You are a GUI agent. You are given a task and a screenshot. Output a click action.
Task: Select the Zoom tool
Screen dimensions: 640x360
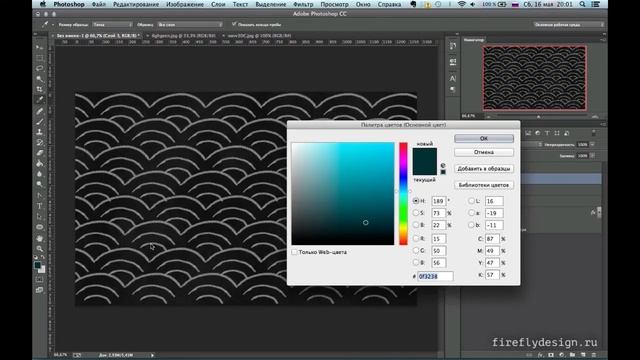[x=40, y=248]
